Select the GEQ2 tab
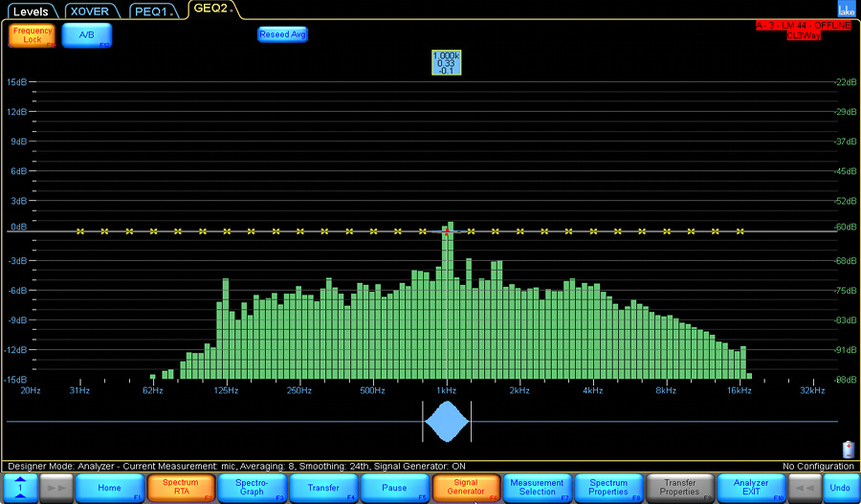 click(x=213, y=10)
